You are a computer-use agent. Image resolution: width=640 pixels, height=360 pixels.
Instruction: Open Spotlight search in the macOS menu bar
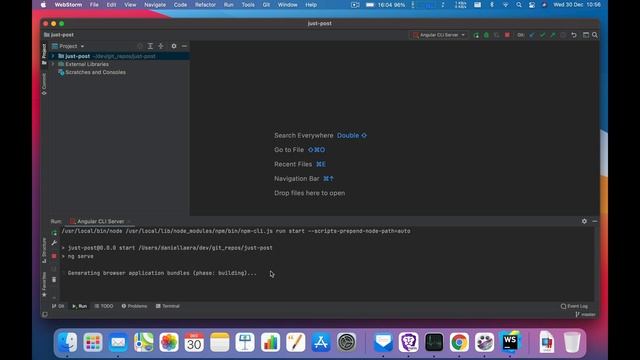tap(518, 5)
